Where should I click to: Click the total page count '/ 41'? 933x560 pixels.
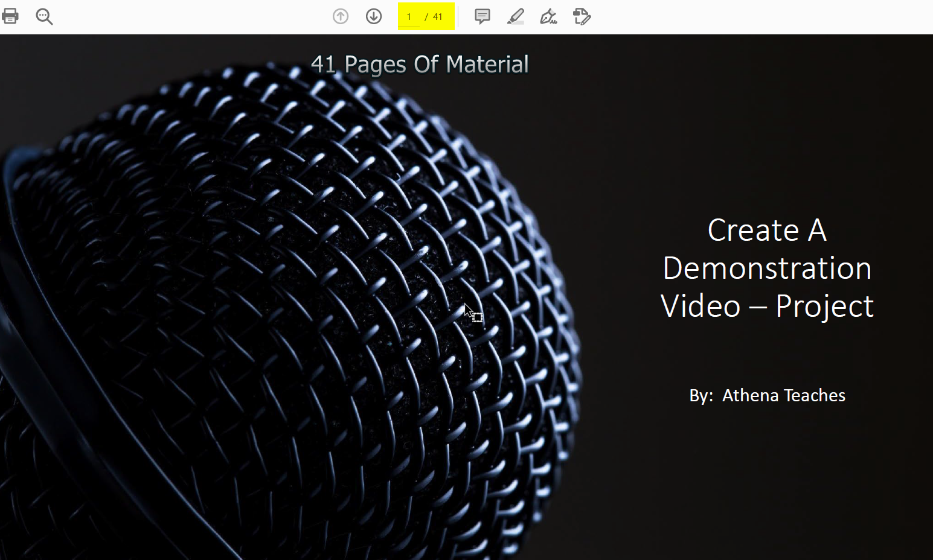434,17
